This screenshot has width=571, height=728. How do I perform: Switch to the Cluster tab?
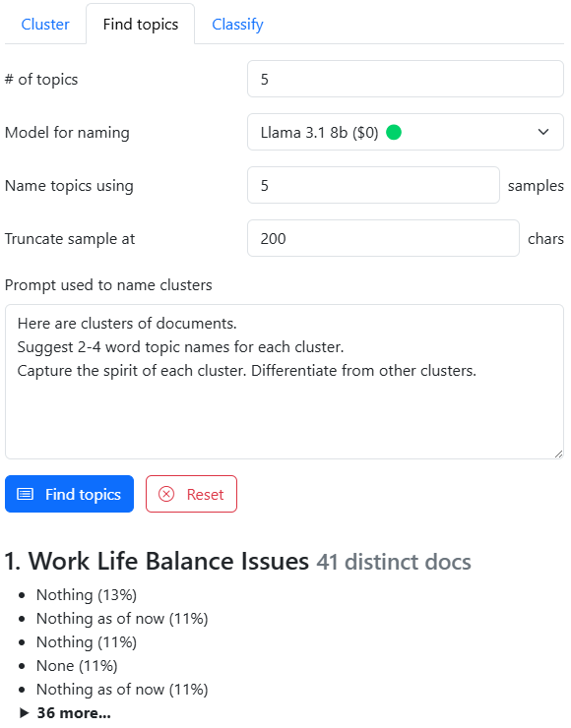click(x=45, y=25)
